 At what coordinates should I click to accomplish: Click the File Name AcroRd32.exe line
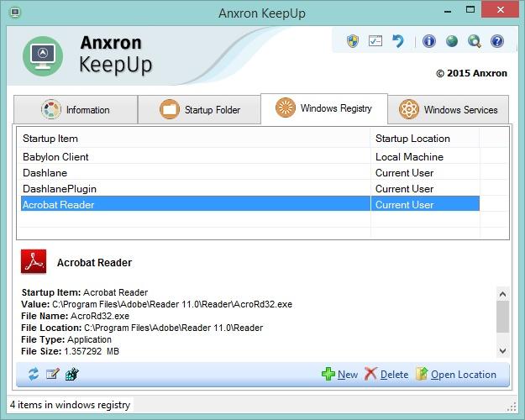(75, 316)
